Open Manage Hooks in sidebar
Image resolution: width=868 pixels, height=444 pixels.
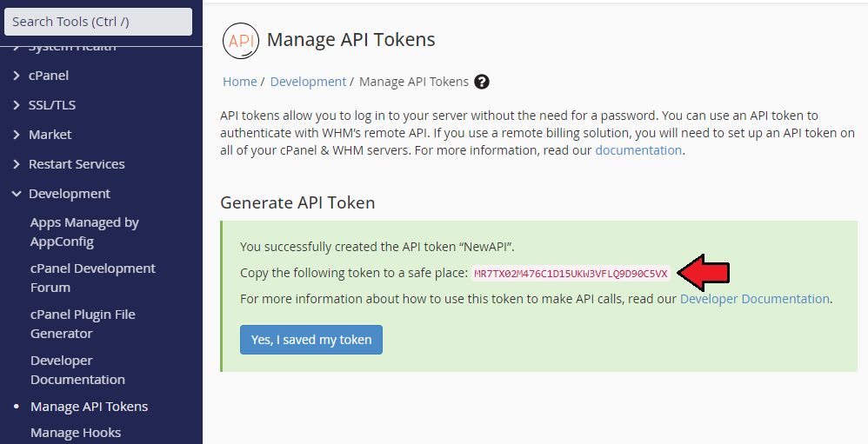pyautogui.click(x=76, y=433)
